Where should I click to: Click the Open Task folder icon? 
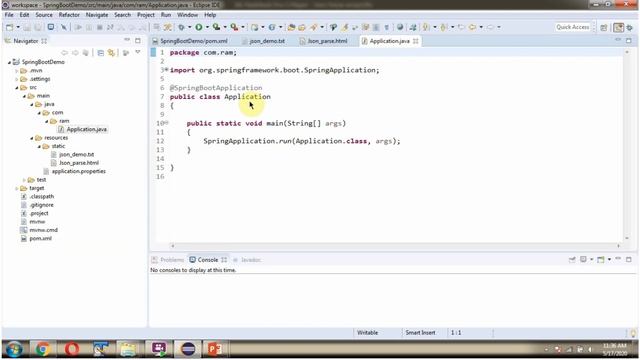click(302, 27)
